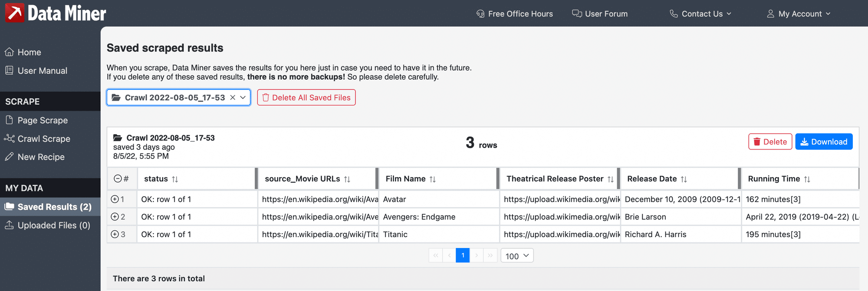Go to Crawl Scrape

click(37, 139)
